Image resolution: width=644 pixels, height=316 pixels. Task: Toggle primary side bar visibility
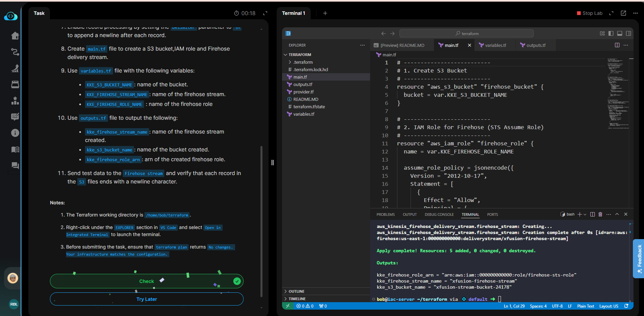pos(611,33)
